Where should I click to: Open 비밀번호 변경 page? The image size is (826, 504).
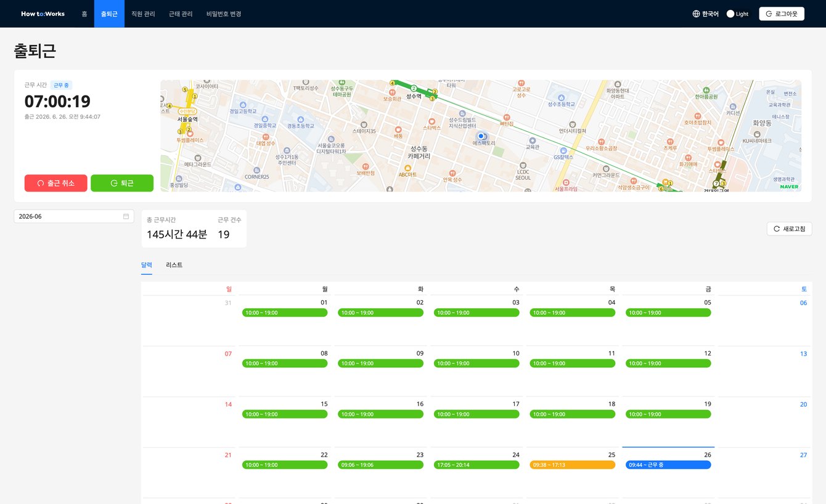click(x=224, y=14)
